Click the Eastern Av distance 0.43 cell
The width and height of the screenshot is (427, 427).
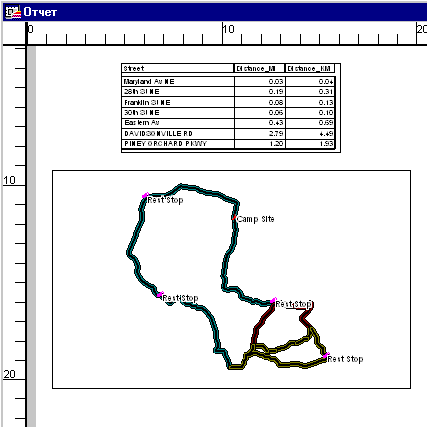tap(260, 123)
